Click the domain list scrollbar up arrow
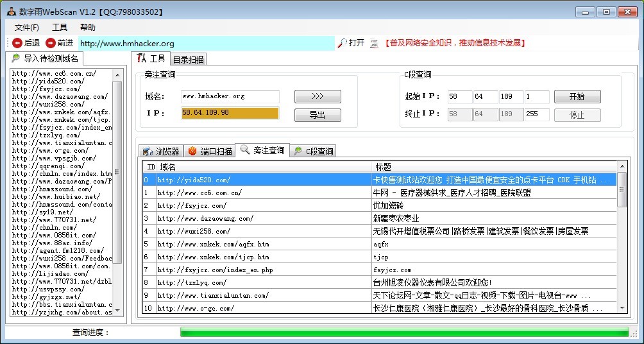This screenshot has height=344, width=644. click(x=117, y=75)
